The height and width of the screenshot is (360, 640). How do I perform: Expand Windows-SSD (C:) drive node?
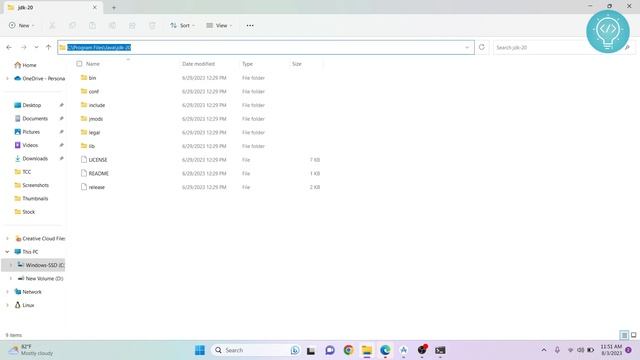11,265
